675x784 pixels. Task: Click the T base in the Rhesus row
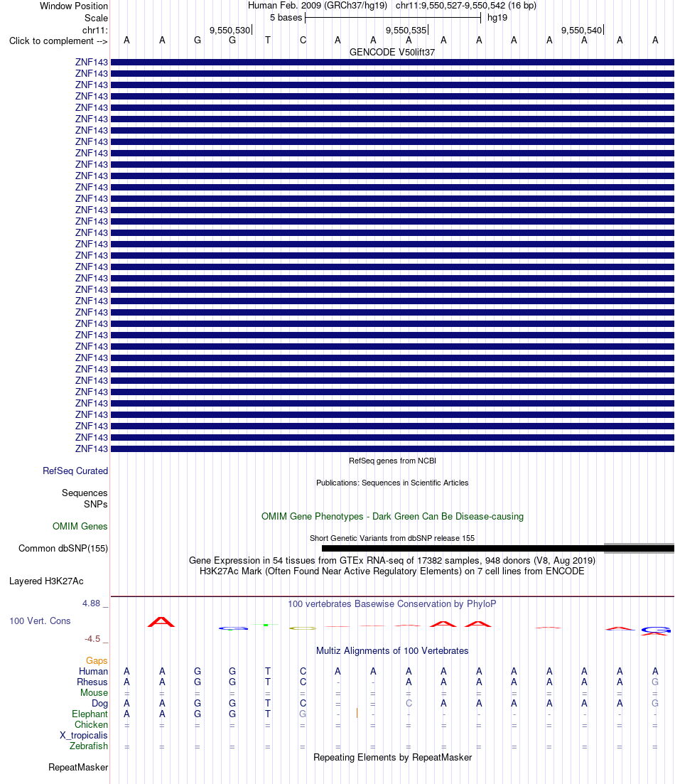tap(267, 682)
